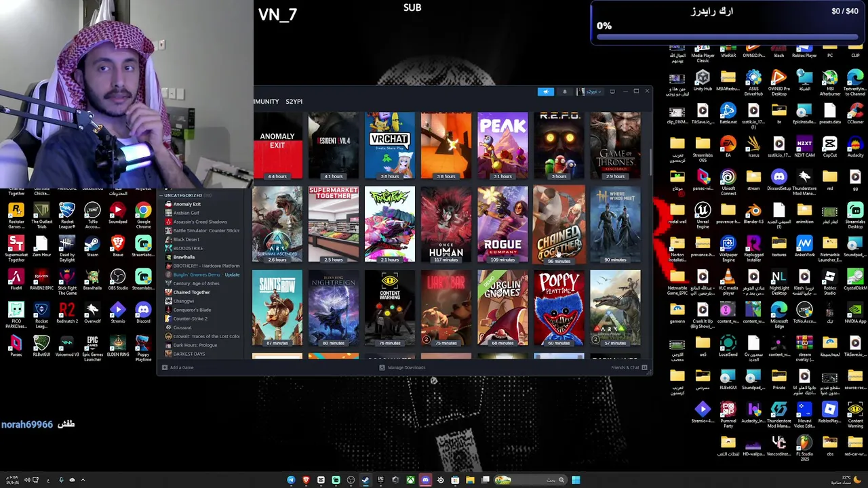Open the S2YPI account dropdown
Screen dimensions: 868x488
(x=591, y=91)
